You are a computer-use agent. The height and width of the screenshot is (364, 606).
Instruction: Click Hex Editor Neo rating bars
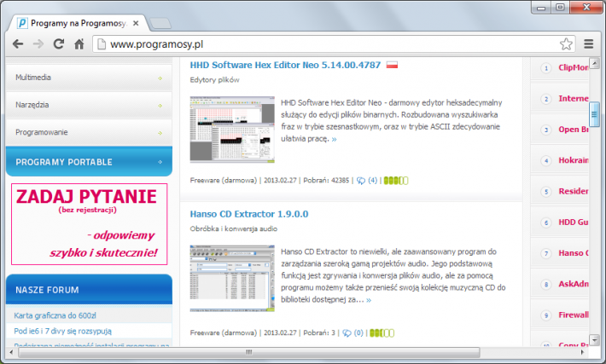tap(396, 180)
